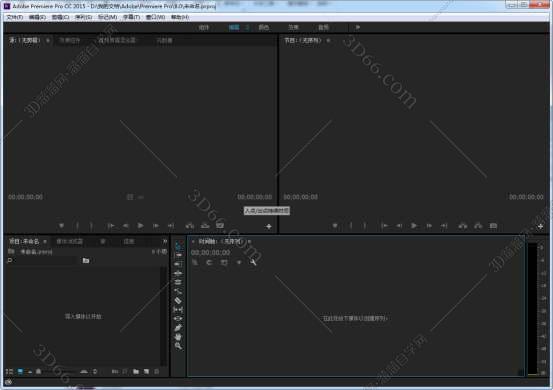Click bin filter icon beside search field
Viewport: 553px width, 390px height.
click(86, 261)
